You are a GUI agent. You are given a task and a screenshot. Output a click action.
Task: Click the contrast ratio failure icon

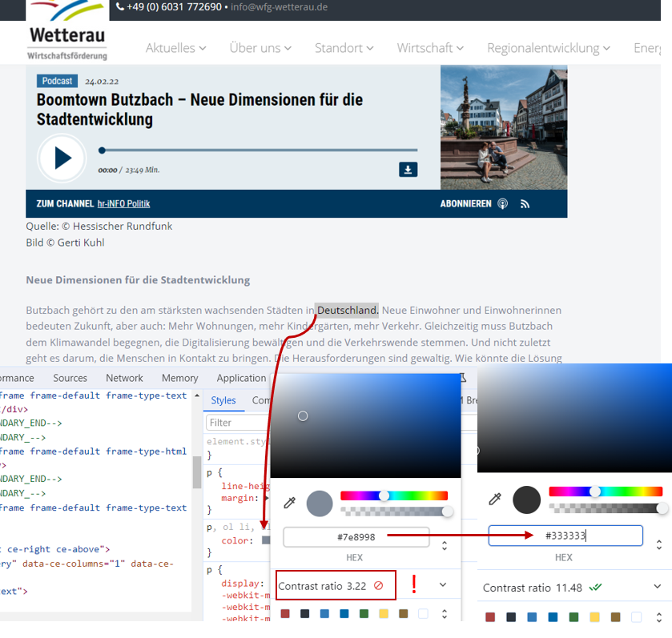pos(378,585)
